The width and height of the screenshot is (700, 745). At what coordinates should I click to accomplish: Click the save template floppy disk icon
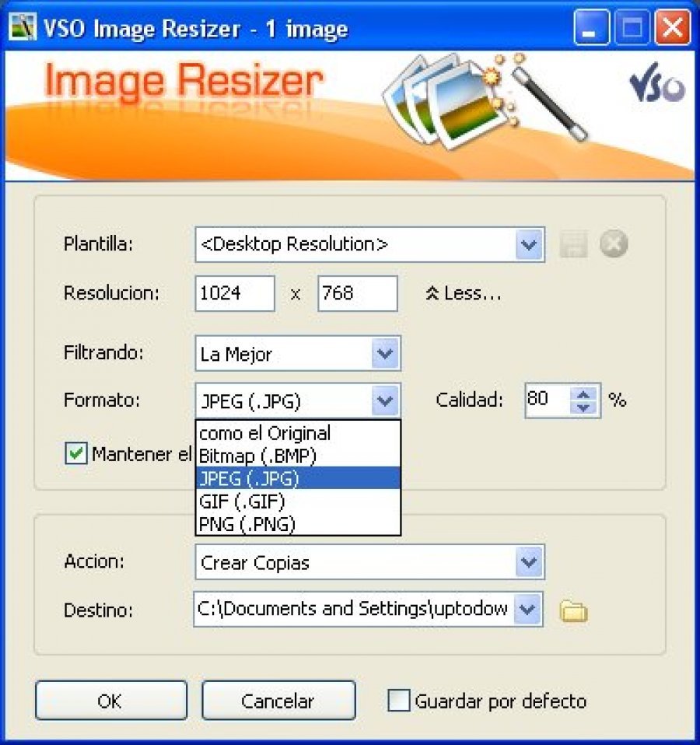point(573,245)
